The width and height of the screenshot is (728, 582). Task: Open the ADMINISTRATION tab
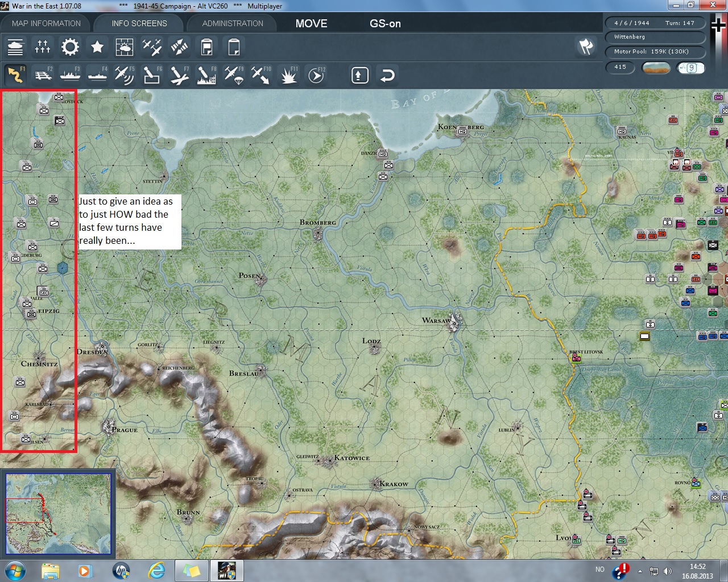click(x=233, y=23)
